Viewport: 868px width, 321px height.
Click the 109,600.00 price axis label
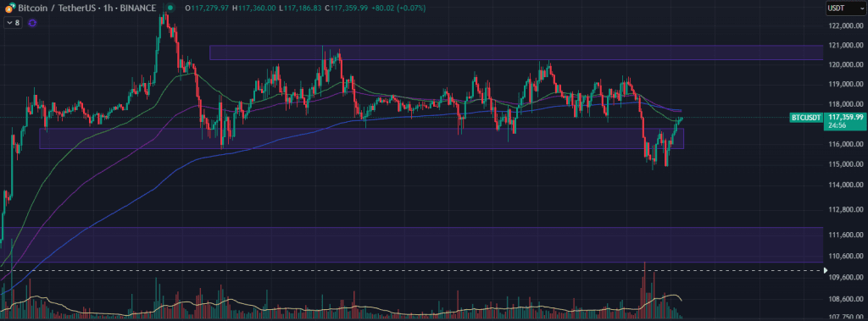tap(847, 278)
